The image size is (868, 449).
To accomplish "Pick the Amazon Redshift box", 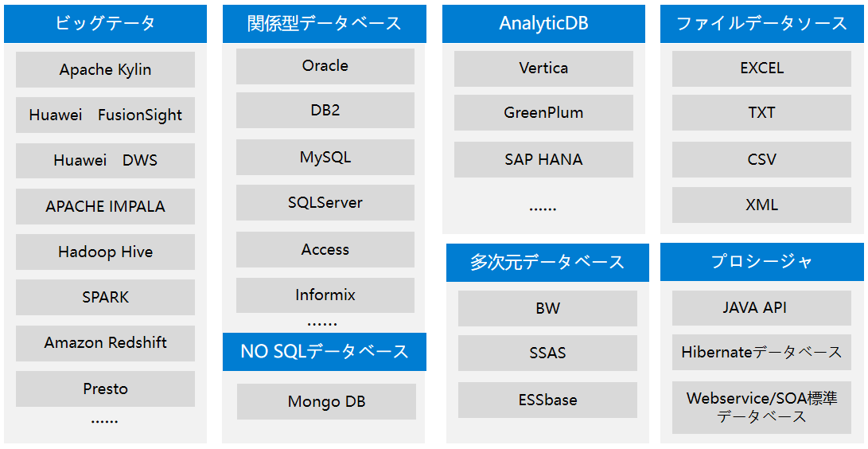I will pyautogui.click(x=105, y=343).
